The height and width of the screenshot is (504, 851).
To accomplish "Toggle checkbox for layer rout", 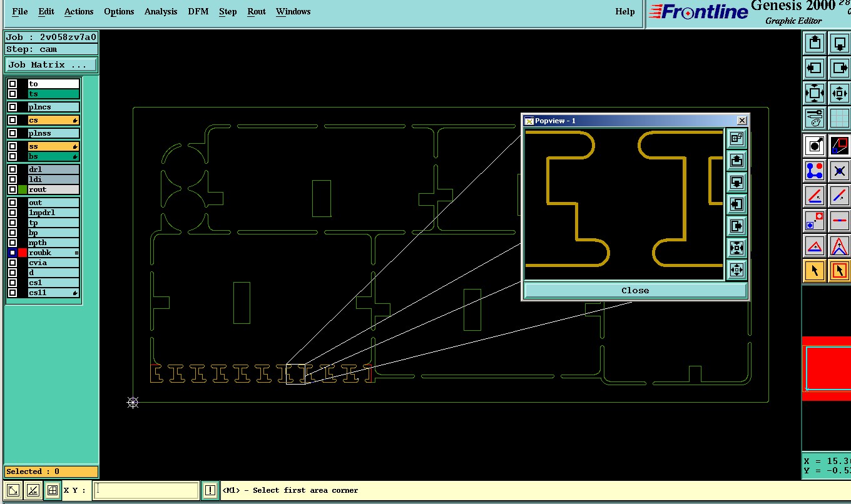I will coord(13,189).
